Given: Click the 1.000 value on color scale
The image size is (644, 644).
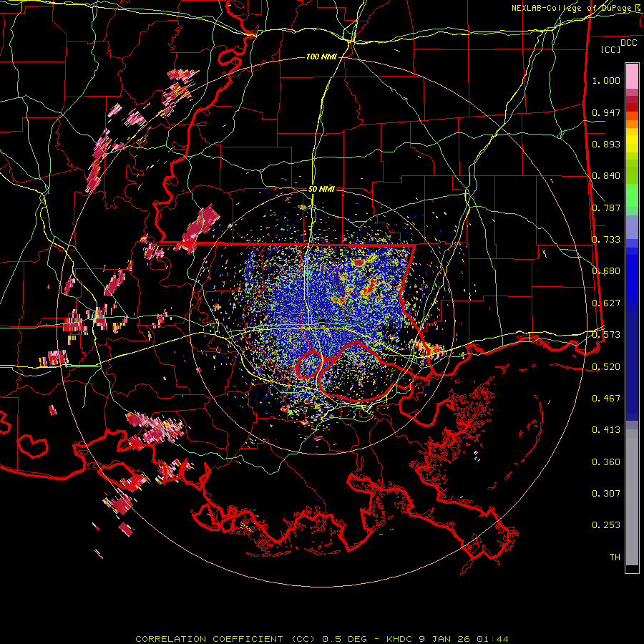Looking at the screenshot, I should [x=606, y=80].
